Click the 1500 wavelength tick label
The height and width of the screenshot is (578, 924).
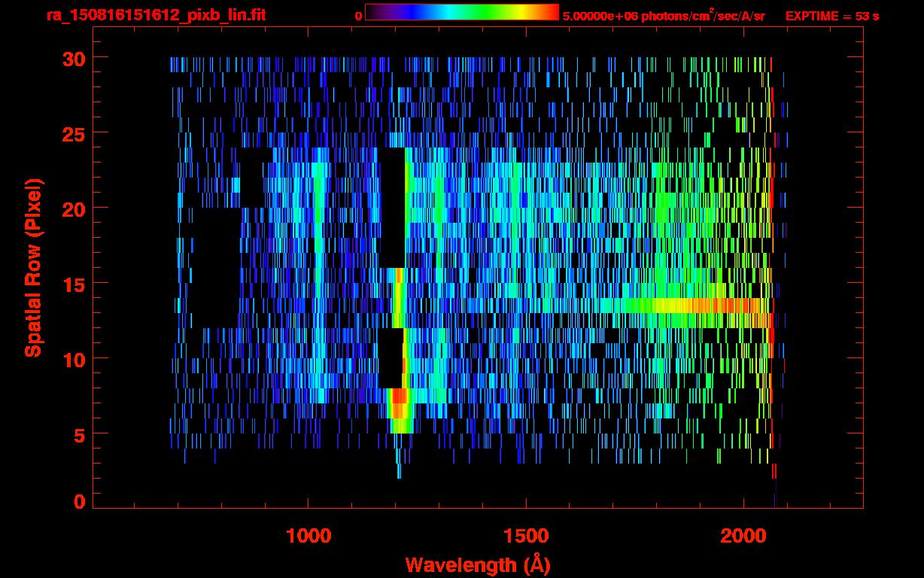[x=526, y=535]
